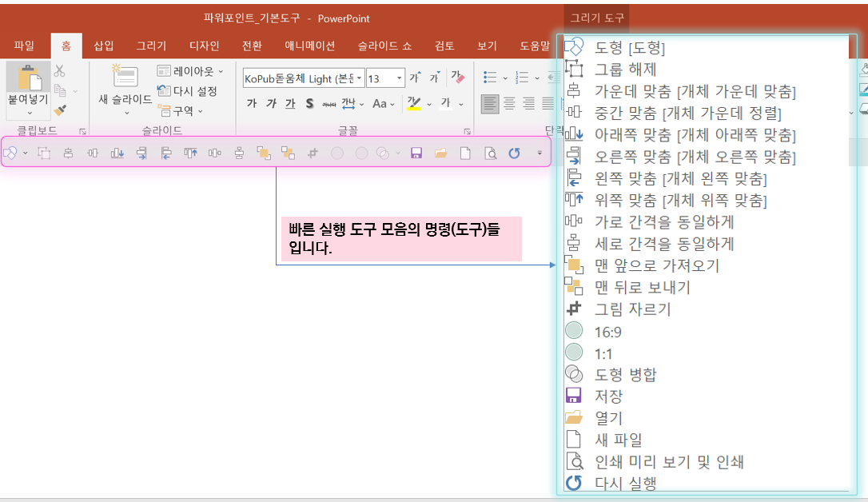
Task: Apply strikethrough with the S button
Action: pos(309,105)
